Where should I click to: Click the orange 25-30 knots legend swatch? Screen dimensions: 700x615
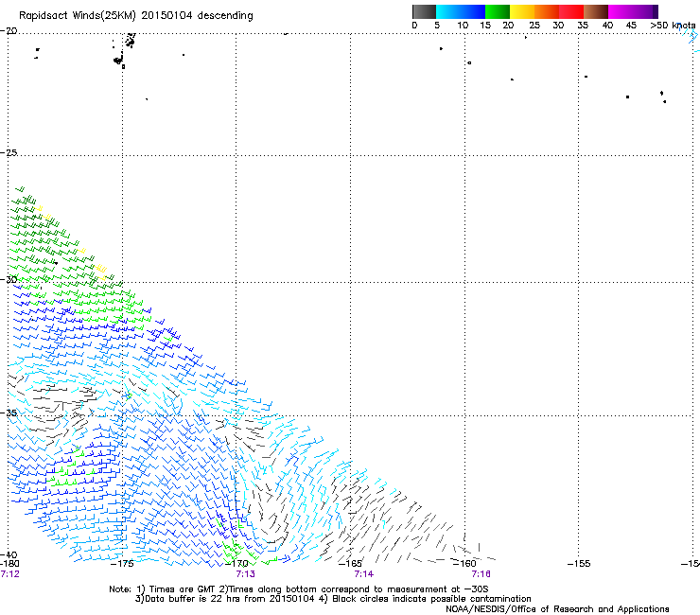tap(547, 11)
